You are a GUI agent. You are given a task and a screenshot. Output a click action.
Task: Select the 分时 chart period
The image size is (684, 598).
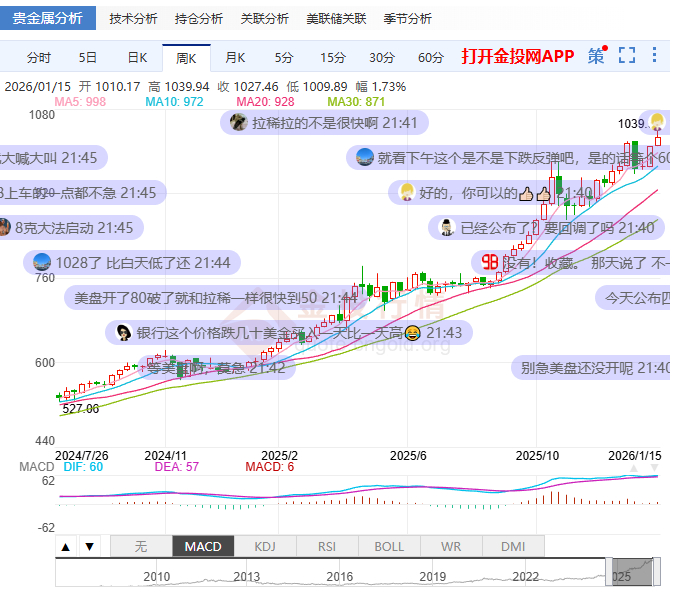pyautogui.click(x=39, y=58)
